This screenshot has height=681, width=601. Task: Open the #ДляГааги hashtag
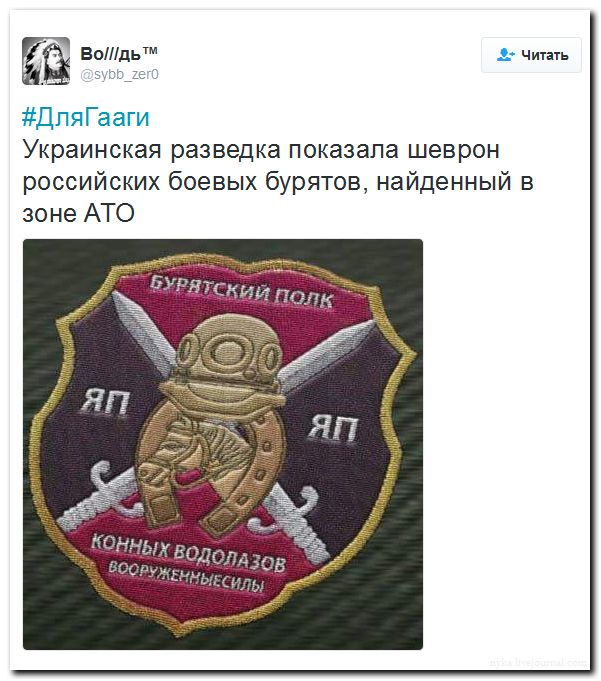[86, 117]
